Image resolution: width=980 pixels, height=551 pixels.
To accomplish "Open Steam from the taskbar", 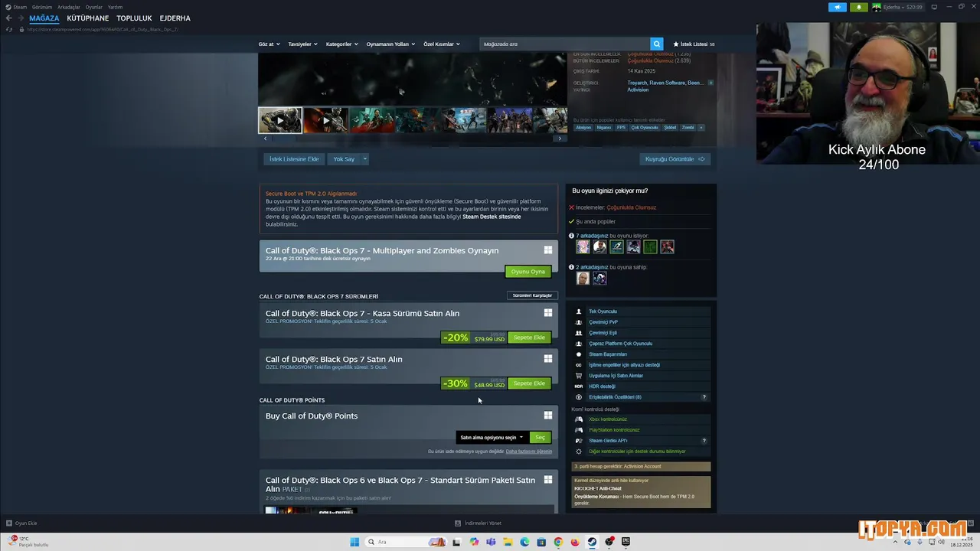I will click(x=592, y=542).
